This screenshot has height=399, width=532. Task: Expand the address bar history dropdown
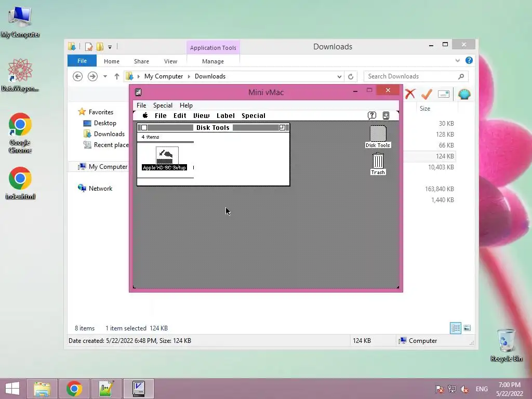click(339, 77)
